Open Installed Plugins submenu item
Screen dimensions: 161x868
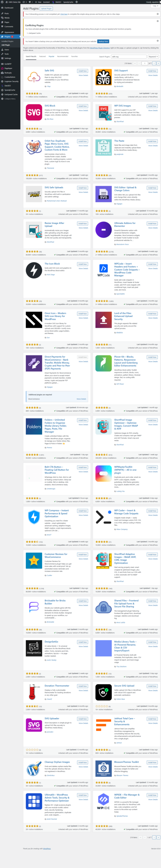click(7, 41)
